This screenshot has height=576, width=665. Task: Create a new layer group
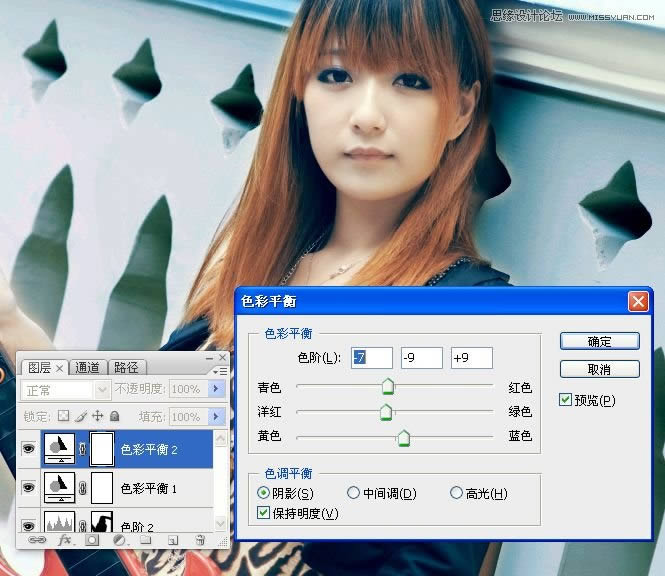click(x=146, y=540)
